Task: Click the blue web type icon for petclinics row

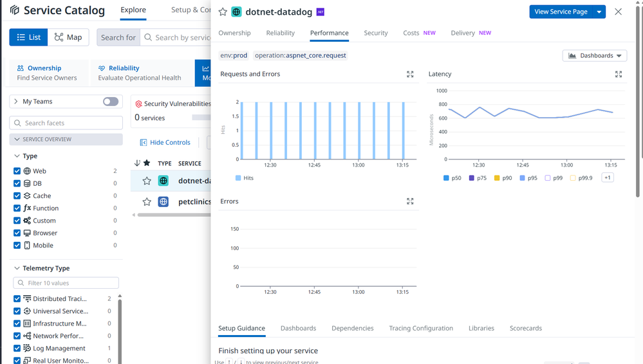Action: (x=163, y=202)
